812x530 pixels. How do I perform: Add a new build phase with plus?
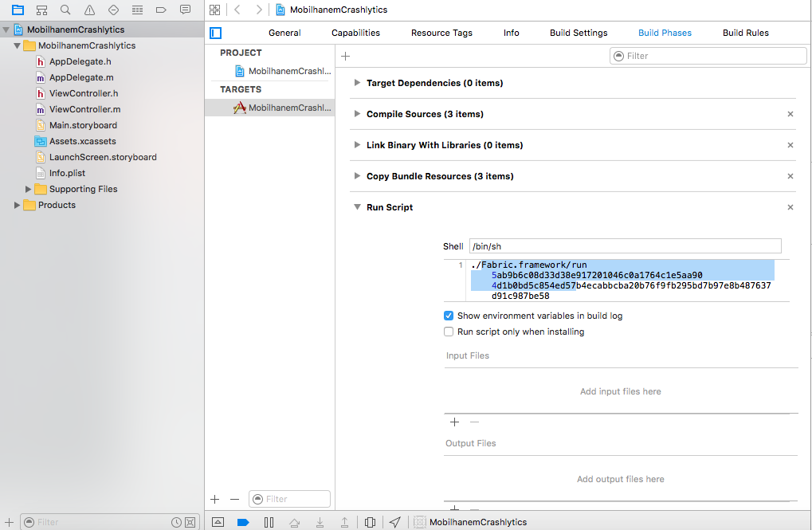click(345, 56)
